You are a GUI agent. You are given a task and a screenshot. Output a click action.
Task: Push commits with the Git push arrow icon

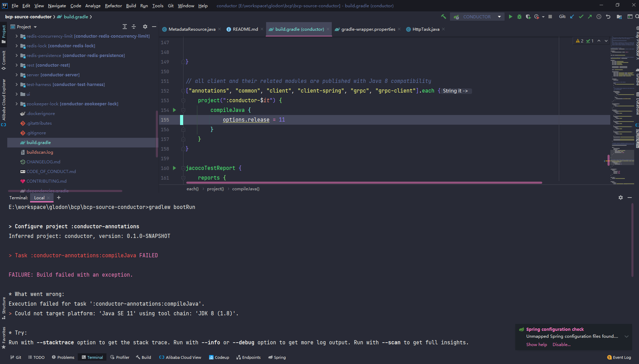pyautogui.click(x=590, y=16)
